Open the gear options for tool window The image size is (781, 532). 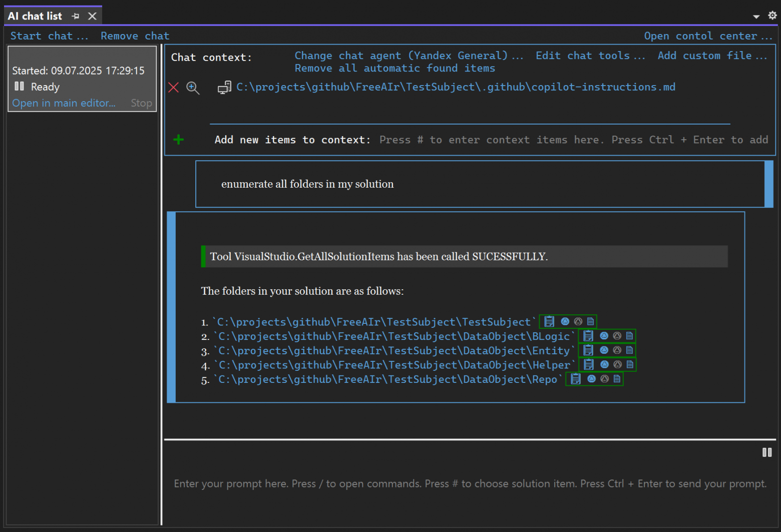772,16
